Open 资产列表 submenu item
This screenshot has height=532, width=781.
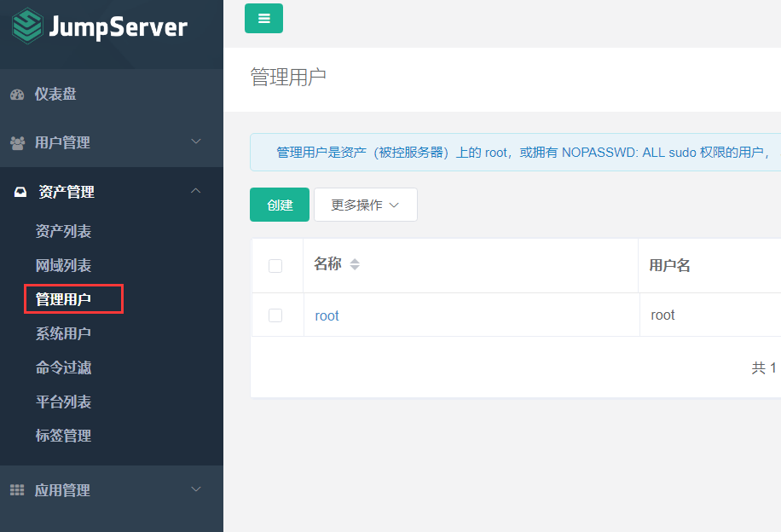[x=63, y=231]
